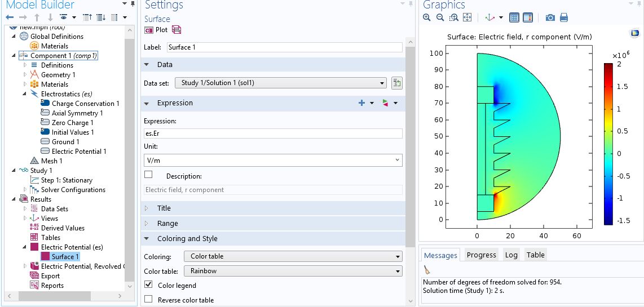Image resolution: width=644 pixels, height=307 pixels.
Task: Uncheck the Color legend checkbox
Action: pyautogui.click(x=148, y=286)
